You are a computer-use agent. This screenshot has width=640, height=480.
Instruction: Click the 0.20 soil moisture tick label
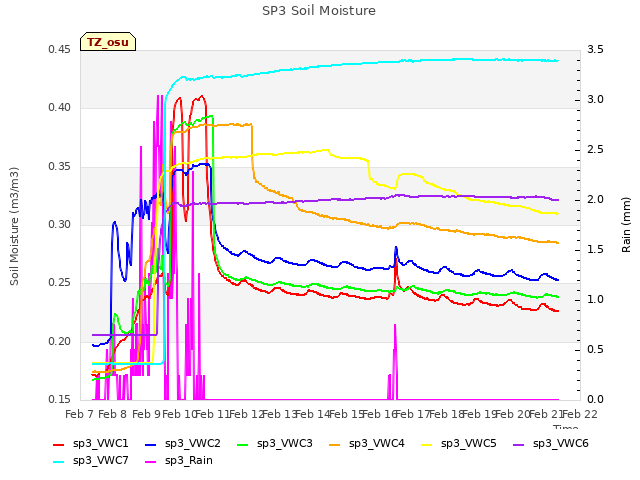(59, 341)
